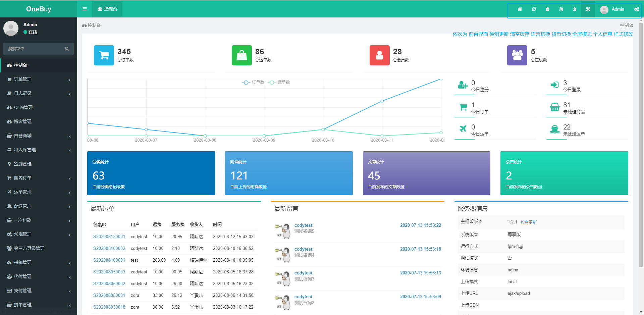The height and width of the screenshot is (315, 644).
Task: Select 控制台 in the sidebar
Action: click(39, 65)
